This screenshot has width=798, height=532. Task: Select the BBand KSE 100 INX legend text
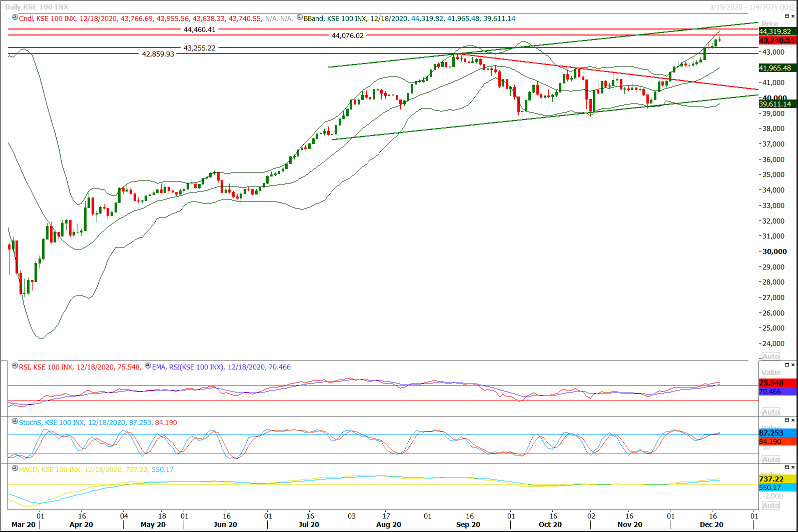pos(409,18)
